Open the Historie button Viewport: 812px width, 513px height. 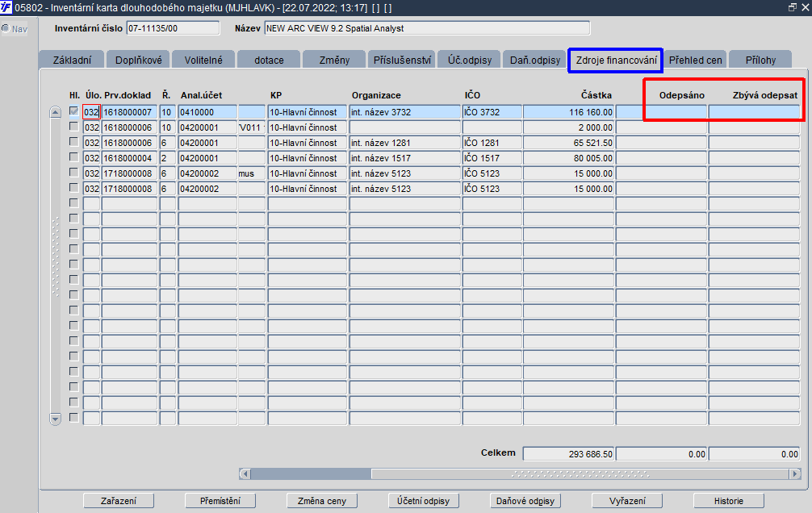729,501
